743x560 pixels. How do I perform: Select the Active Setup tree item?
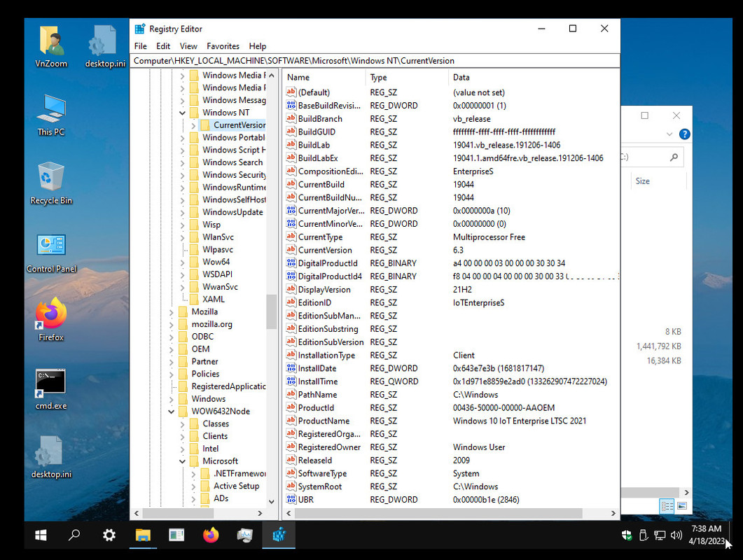236,486
